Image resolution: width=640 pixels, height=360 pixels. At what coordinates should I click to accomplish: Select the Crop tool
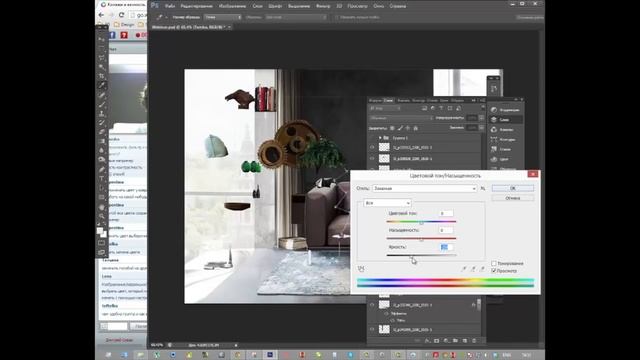[102, 76]
